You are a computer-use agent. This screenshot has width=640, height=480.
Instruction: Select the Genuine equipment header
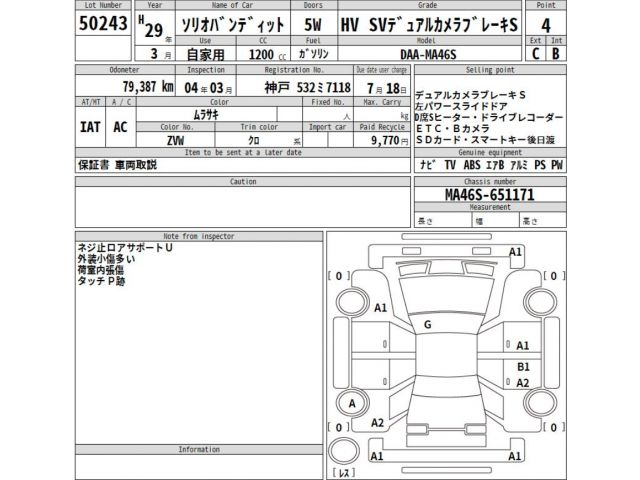[490, 153]
